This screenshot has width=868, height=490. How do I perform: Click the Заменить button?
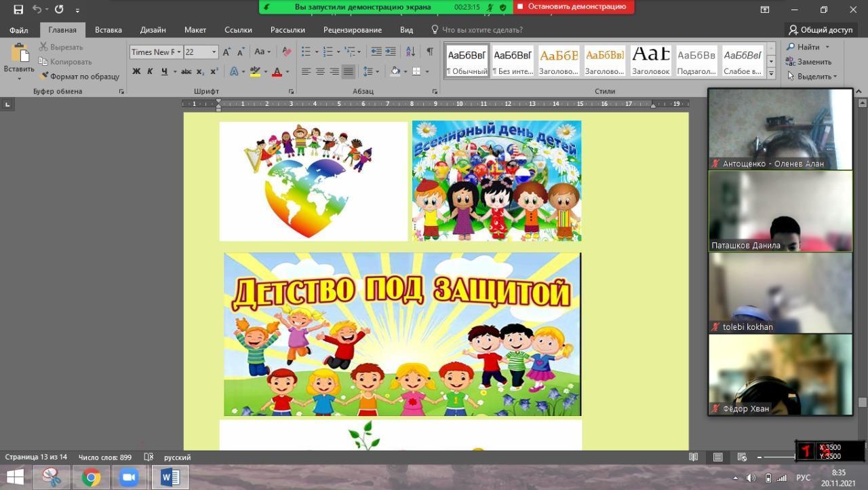click(808, 62)
